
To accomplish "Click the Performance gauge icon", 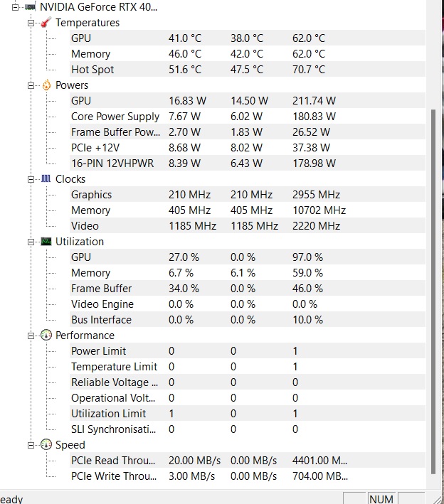I will point(46,336).
